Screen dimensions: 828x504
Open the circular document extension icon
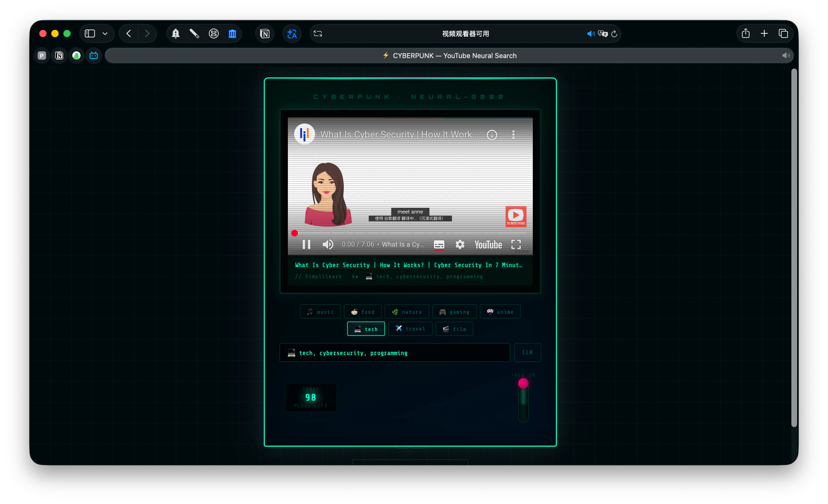pyautogui.click(x=214, y=33)
